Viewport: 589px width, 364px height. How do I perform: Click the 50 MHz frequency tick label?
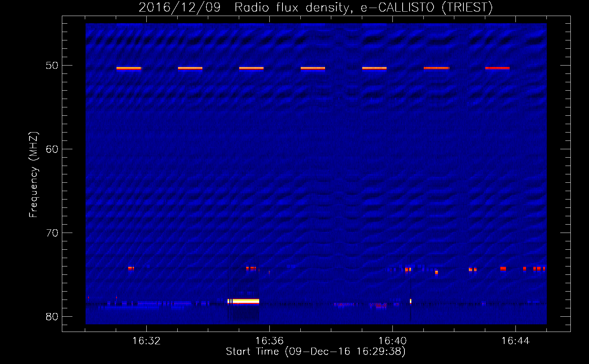point(52,66)
